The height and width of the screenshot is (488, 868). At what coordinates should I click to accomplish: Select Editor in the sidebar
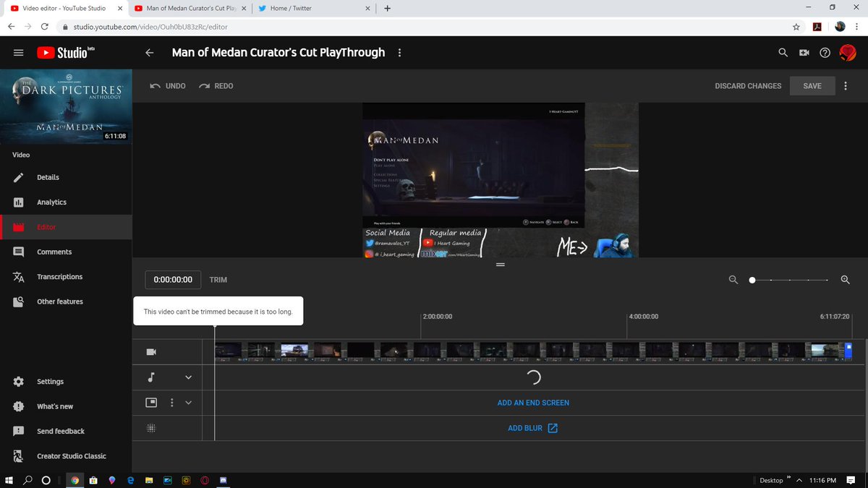point(66,227)
